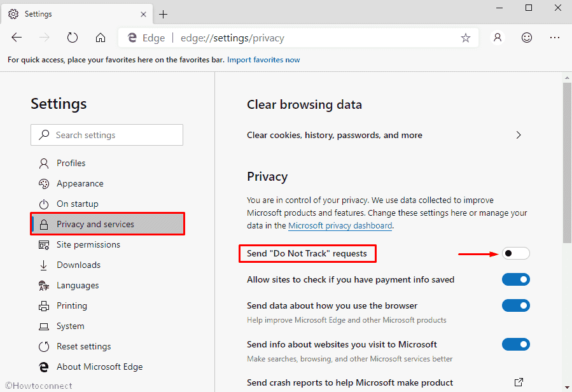
Task: Disable sending browser usage data toggle
Action: point(516,305)
